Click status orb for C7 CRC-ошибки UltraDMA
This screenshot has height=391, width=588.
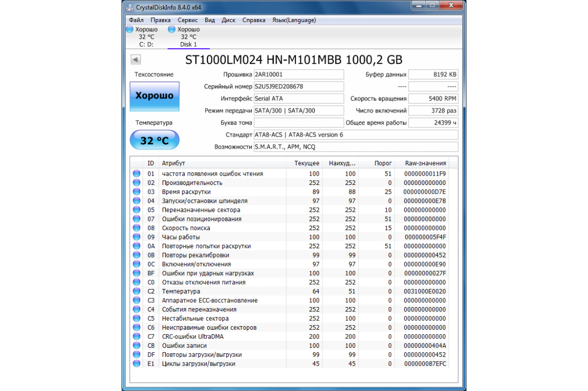pos(136,337)
